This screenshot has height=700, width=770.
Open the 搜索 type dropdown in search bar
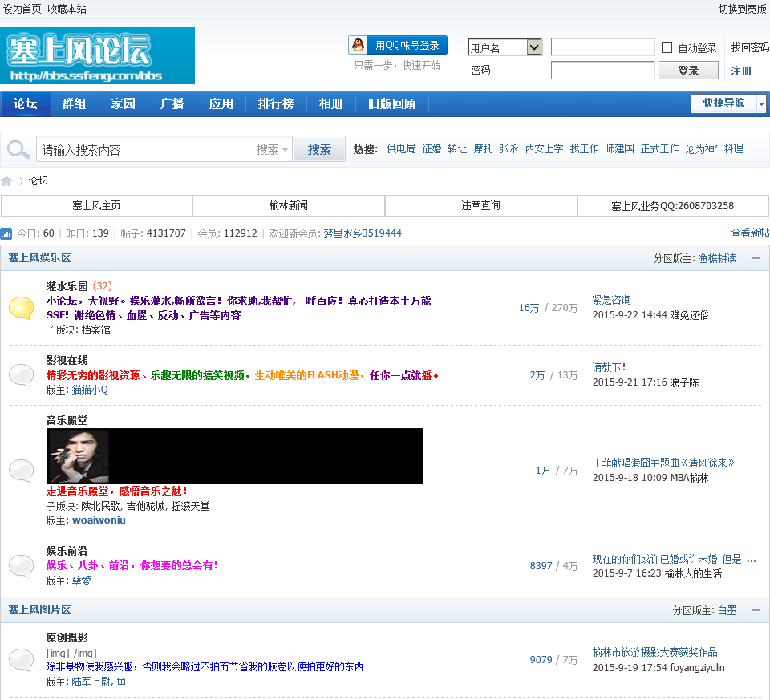[273, 149]
